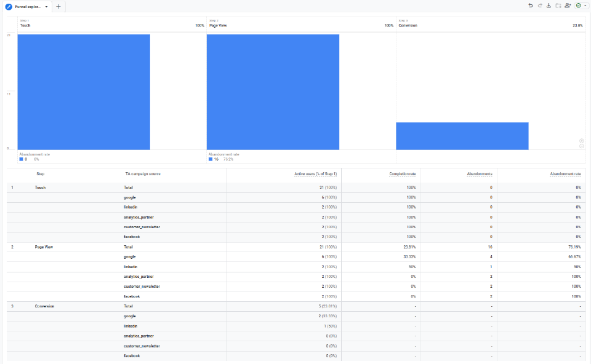The height and width of the screenshot is (364, 591).
Task: Zoom in on the funnel chart
Action: [582, 141]
